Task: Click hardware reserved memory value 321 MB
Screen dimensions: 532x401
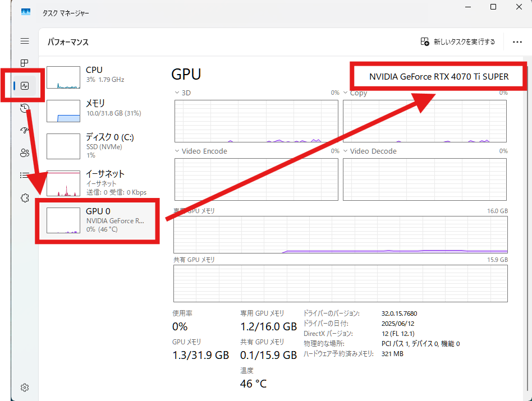Action: [392, 354]
